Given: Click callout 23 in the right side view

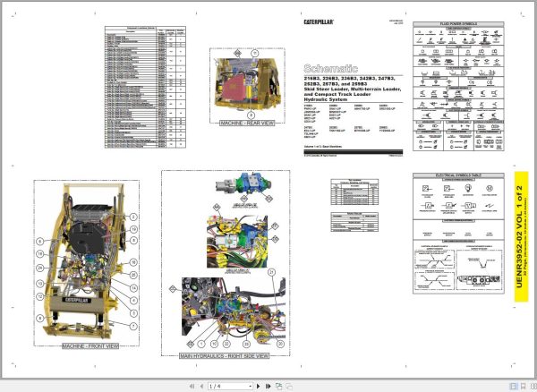Looking at the screenshot, I should (246, 344).
